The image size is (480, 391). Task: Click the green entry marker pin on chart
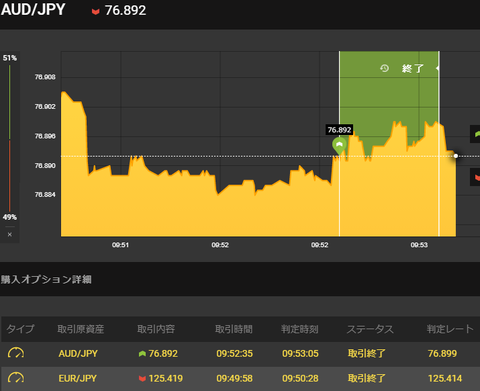[x=339, y=146]
